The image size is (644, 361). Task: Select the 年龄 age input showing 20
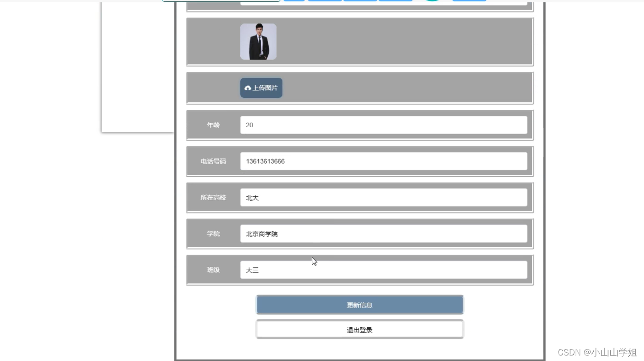tap(383, 124)
